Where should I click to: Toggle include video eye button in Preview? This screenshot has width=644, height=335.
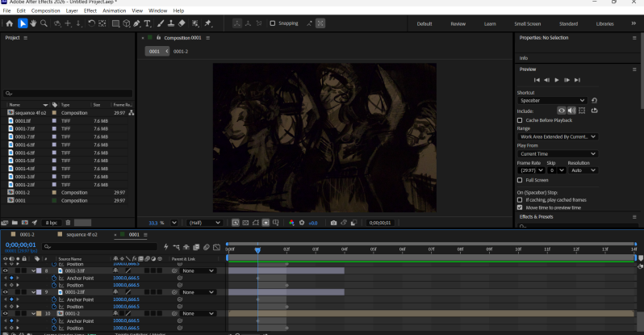[x=562, y=111]
